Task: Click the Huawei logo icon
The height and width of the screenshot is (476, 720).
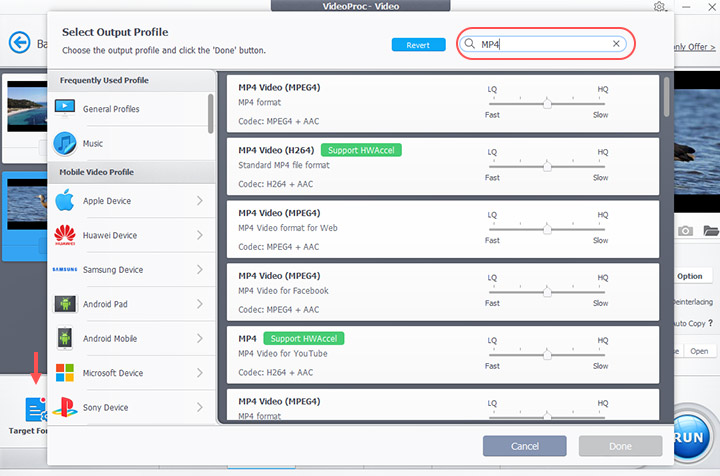Action: coord(65,235)
